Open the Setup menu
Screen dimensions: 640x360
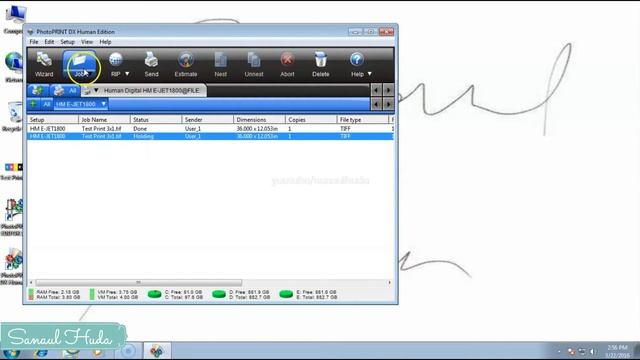click(x=67, y=42)
